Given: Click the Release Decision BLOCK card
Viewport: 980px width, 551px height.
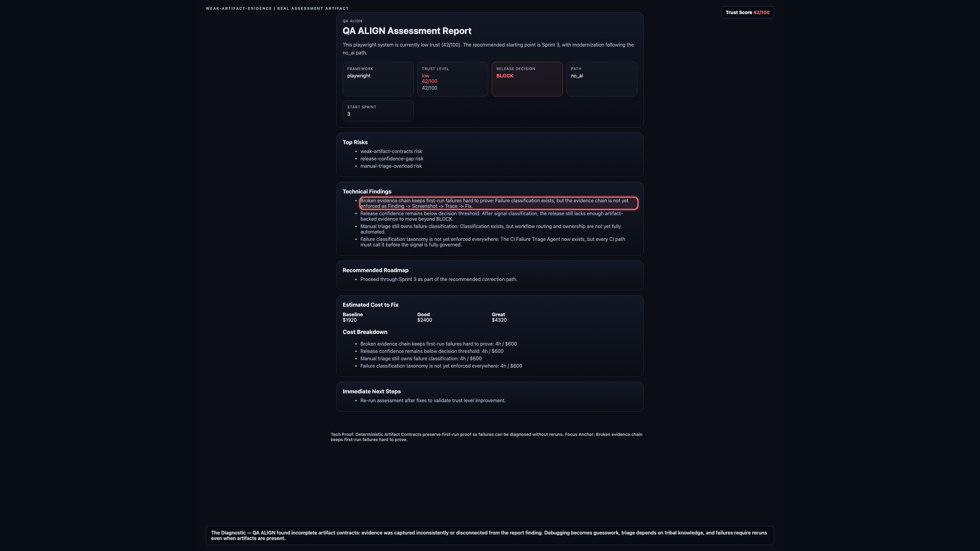Looking at the screenshot, I should 527,79.
